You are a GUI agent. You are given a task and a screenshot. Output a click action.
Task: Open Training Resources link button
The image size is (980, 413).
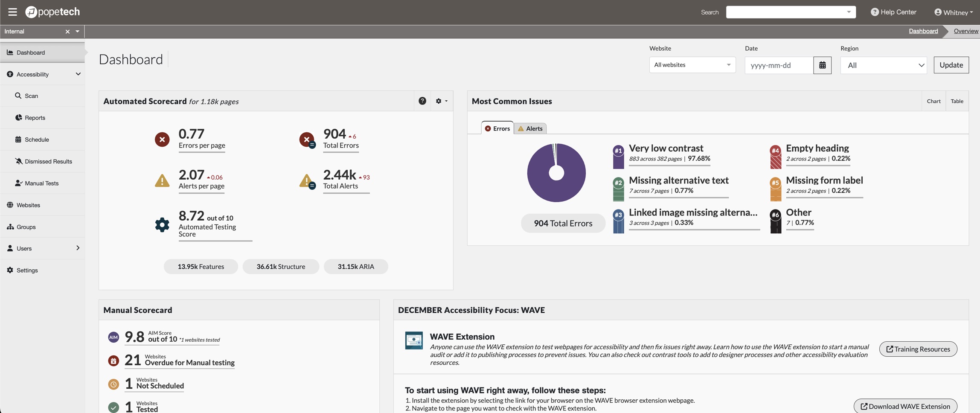(x=918, y=349)
